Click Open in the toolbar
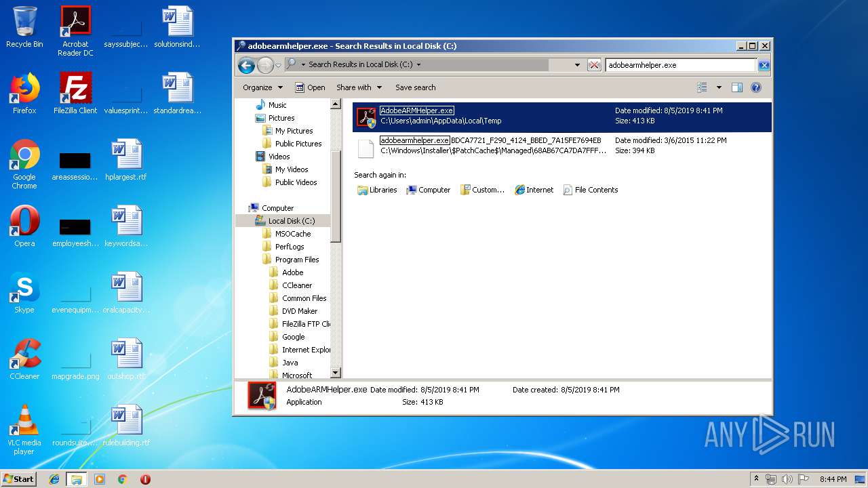This screenshot has width=868, height=488. (x=310, y=87)
